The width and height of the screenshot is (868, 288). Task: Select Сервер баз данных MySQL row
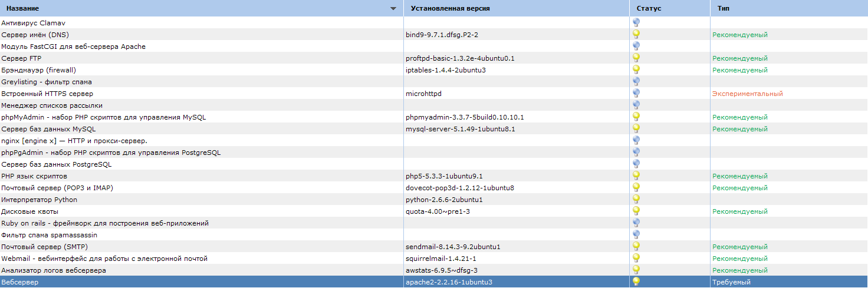click(x=434, y=128)
